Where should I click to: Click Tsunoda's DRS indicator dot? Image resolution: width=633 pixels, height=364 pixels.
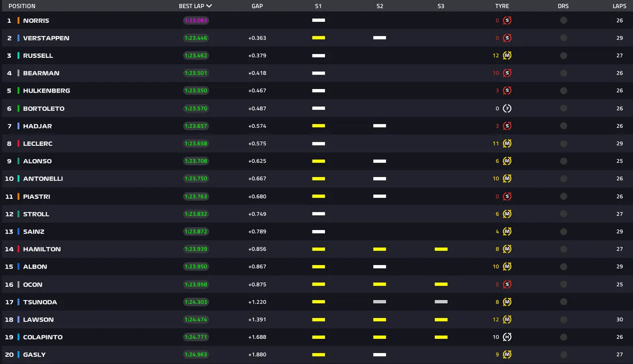pos(563,302)
